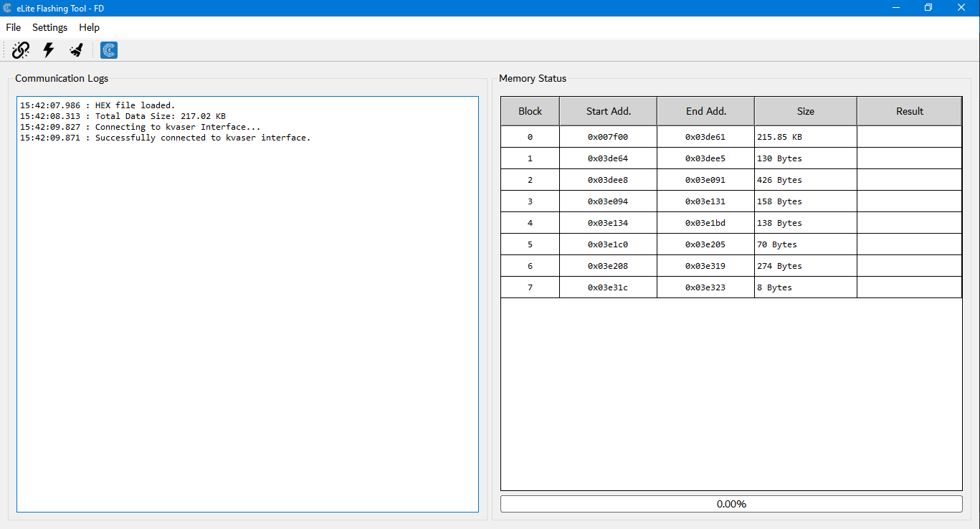
Task: Restore down the application window
Action: [x=928, y=8]
